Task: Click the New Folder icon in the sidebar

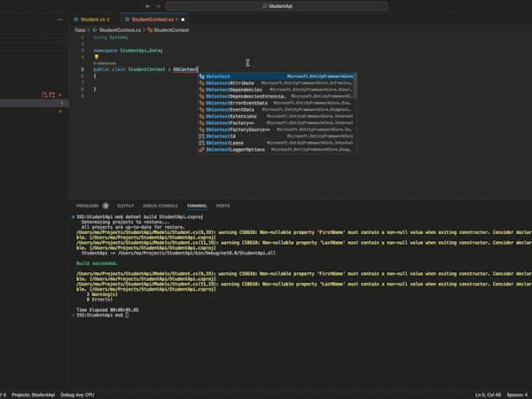Action: [x=52, y=95]
